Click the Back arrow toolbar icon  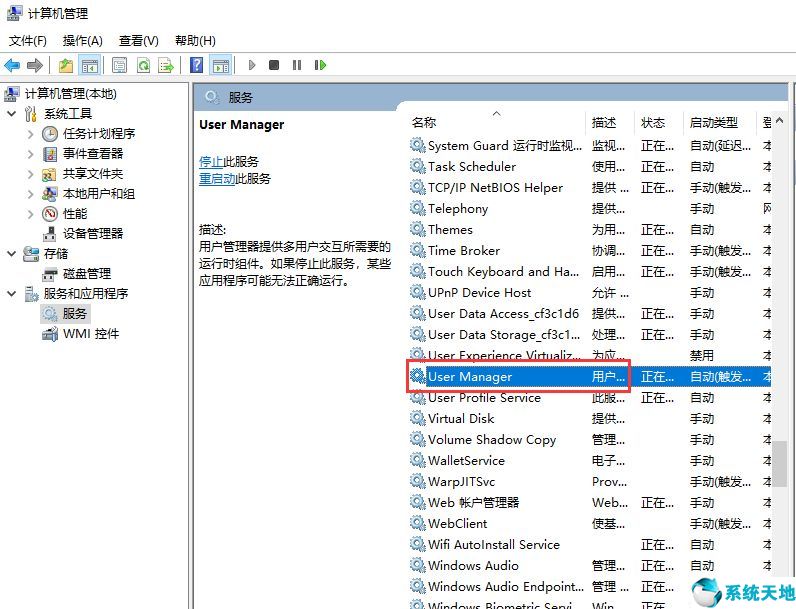[x=12, y=65]
